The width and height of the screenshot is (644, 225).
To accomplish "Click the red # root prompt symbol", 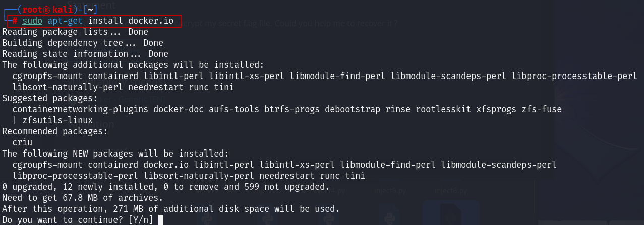I will 15,21.
